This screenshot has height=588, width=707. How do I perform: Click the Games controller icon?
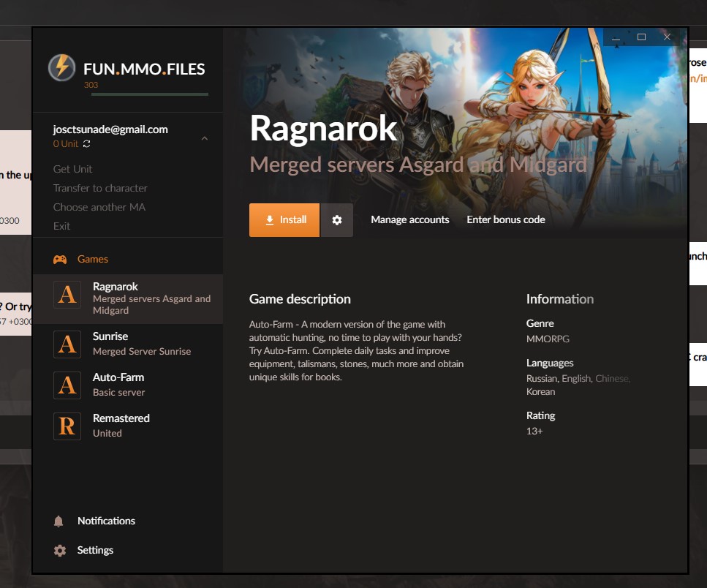click(60, 260)
